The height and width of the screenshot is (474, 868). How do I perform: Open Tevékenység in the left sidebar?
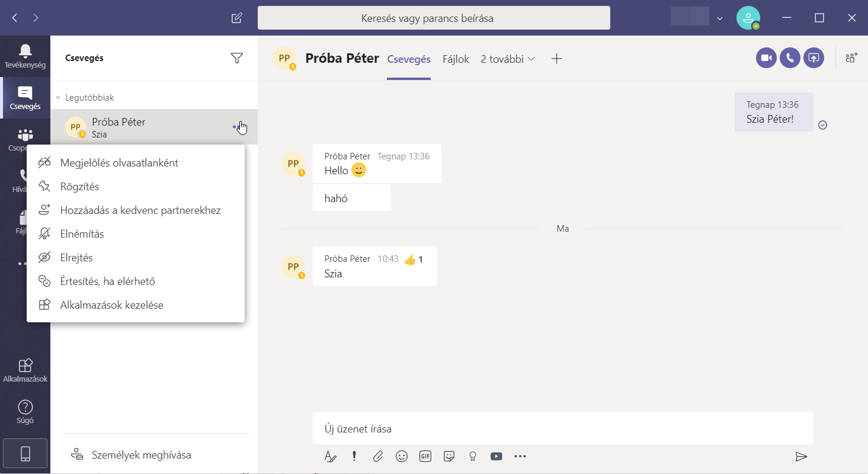coord(25,56)
